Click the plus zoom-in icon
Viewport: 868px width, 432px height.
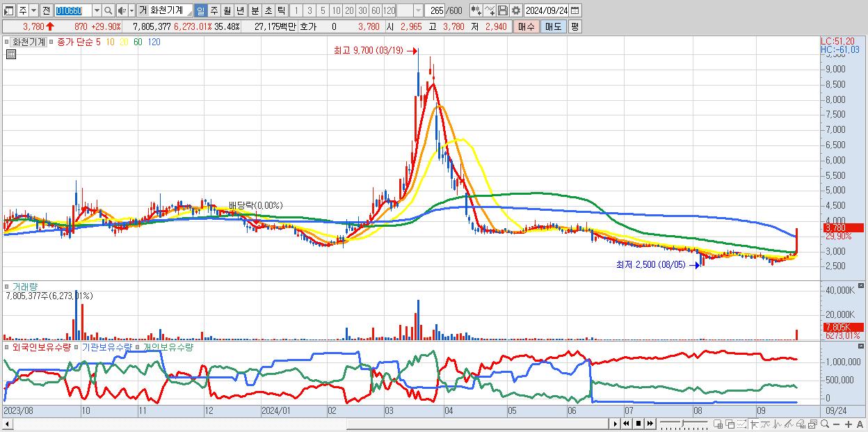[849, 424]
